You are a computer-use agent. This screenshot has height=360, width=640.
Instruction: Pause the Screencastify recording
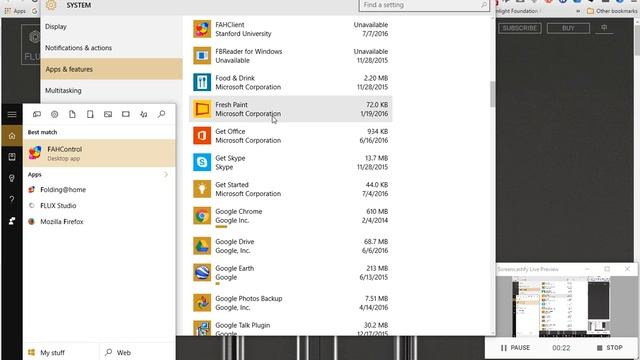(x=515, y=348)
